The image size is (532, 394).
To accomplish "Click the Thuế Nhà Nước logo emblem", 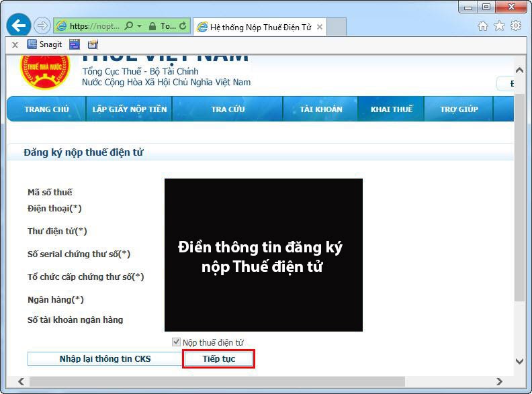I will click(x=45, y=72).
